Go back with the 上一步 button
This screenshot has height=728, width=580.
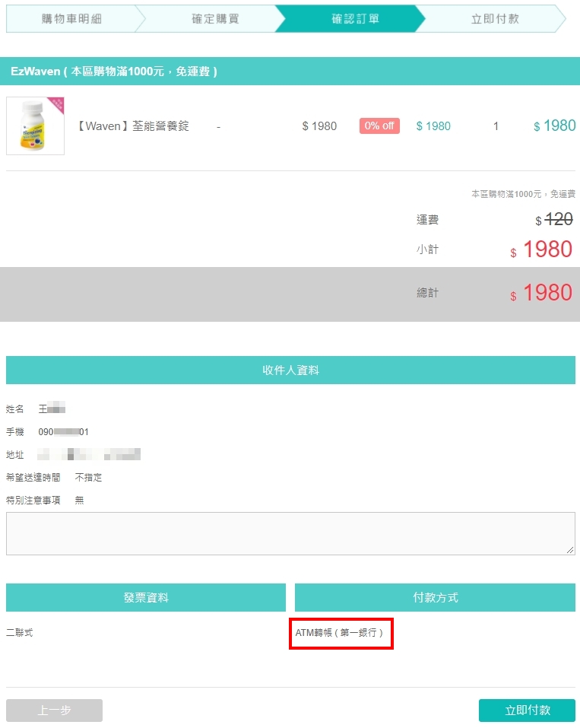tap(54, 710)
